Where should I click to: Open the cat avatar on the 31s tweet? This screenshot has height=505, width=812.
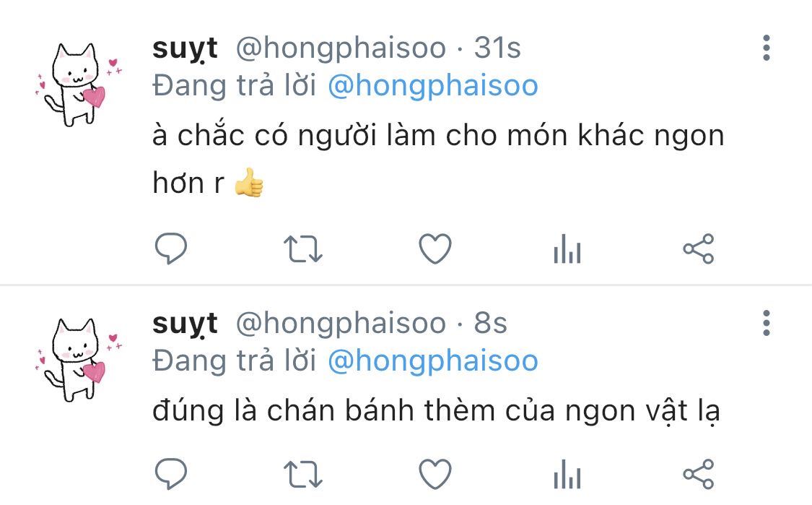79,85
